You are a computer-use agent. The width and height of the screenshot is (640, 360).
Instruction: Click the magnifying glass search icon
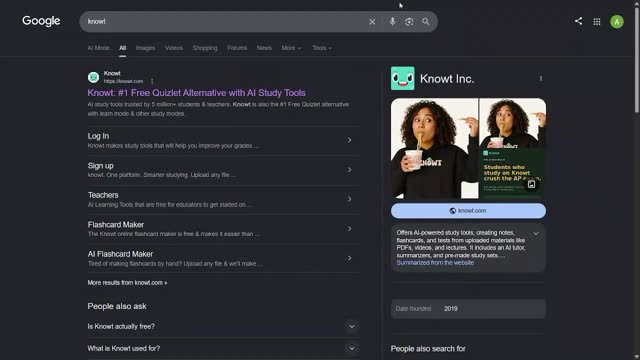point(426,22)
